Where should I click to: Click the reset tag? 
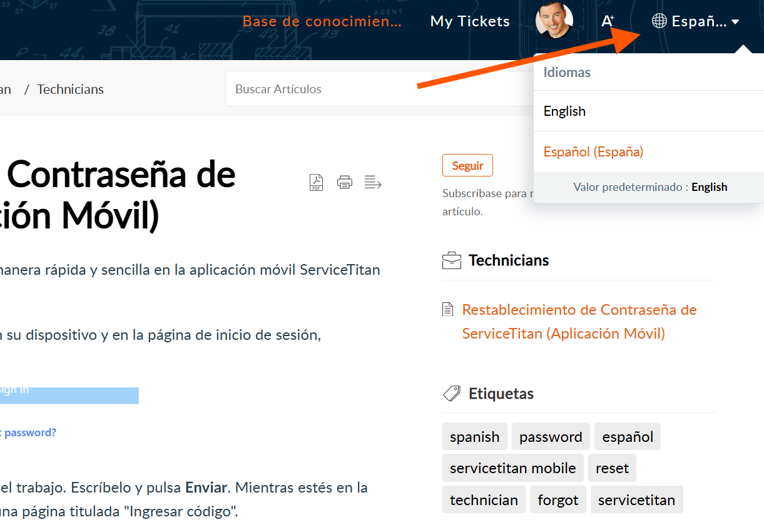(x=612, y=468)
